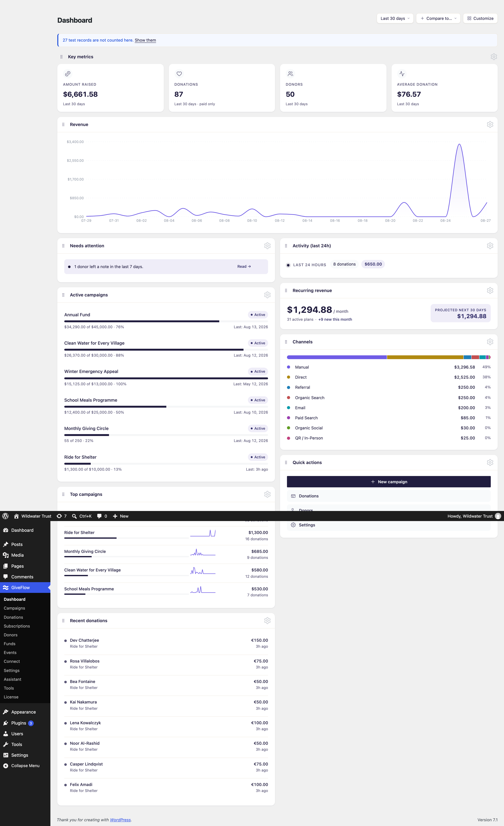Grab the Revenue widget drag handle

point(63,124)
